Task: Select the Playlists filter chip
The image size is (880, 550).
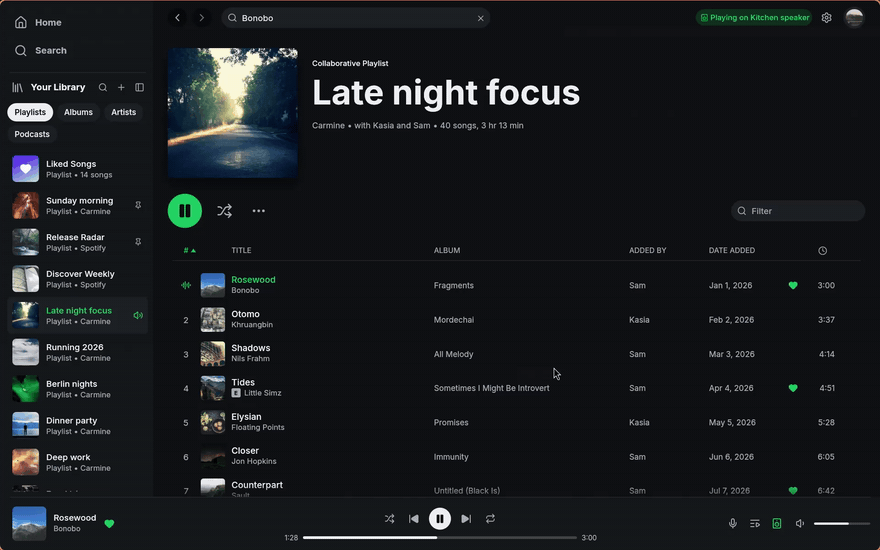Action: pos(30,112)
